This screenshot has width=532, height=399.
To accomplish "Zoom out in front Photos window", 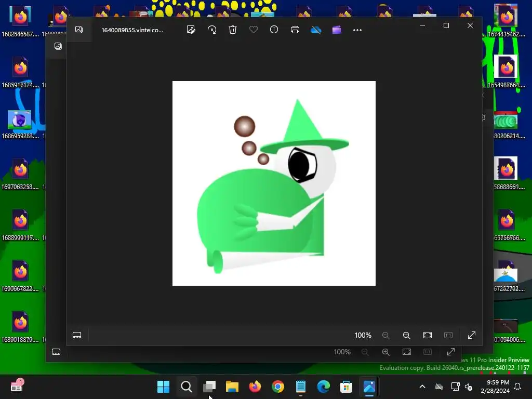I will point(386,335).
